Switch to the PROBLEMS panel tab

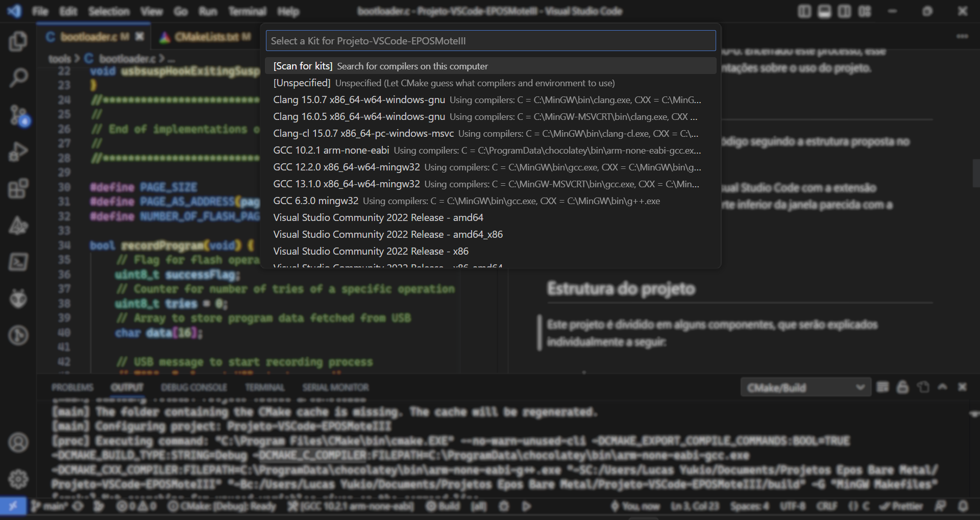(72, 387)
